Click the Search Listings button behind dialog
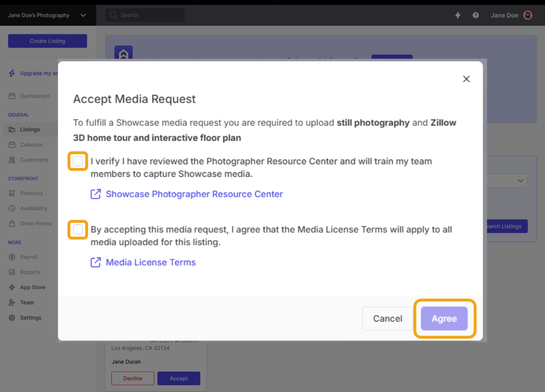Viewport: 545px width, 392px height. point(507,226)
